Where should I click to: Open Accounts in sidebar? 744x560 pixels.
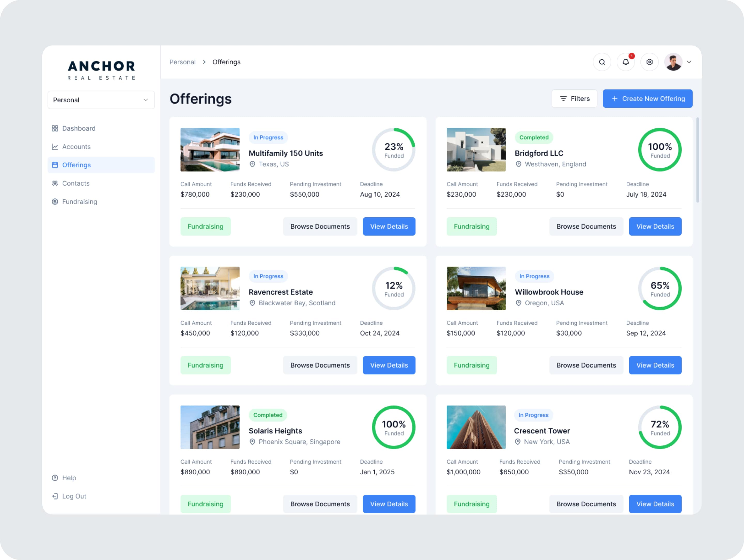tap(101, 147)
